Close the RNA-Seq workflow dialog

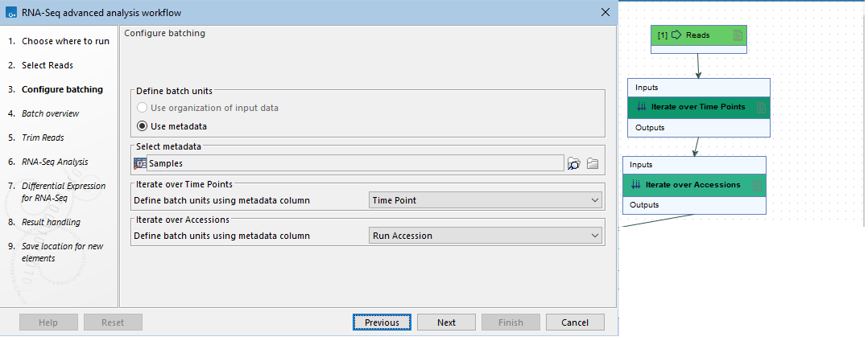[x=605, y=12]
